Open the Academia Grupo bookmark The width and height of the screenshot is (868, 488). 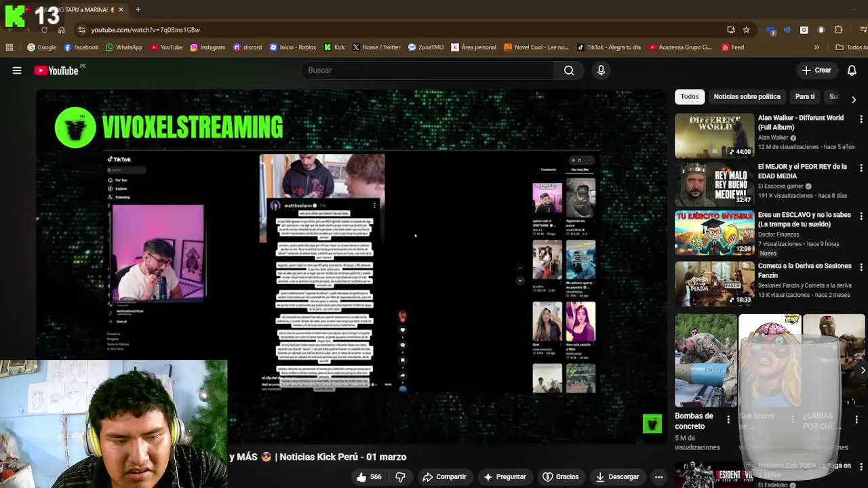(680, 47)
